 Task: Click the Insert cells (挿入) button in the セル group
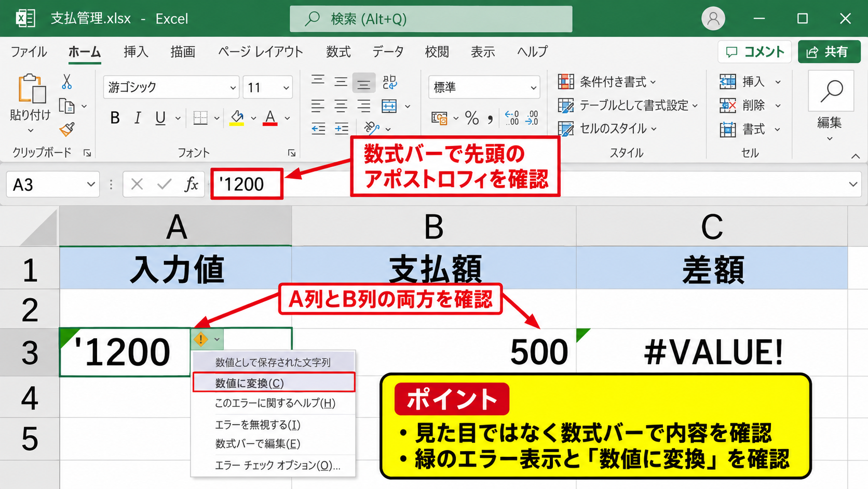click(750, 82)
